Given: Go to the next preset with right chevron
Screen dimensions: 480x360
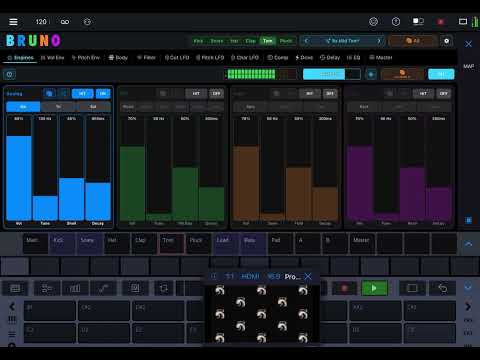Looking at the screenshot, I should (x=379, y=41).
